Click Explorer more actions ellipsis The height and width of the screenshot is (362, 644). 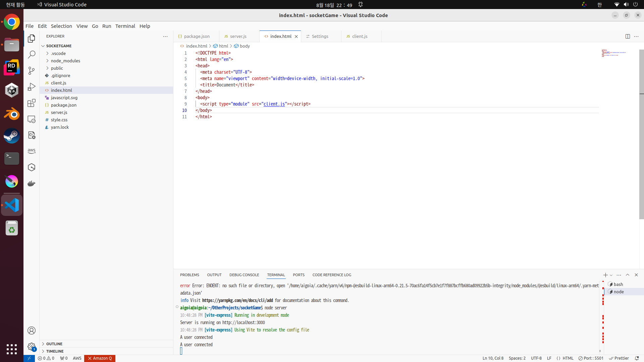point(165,36)
